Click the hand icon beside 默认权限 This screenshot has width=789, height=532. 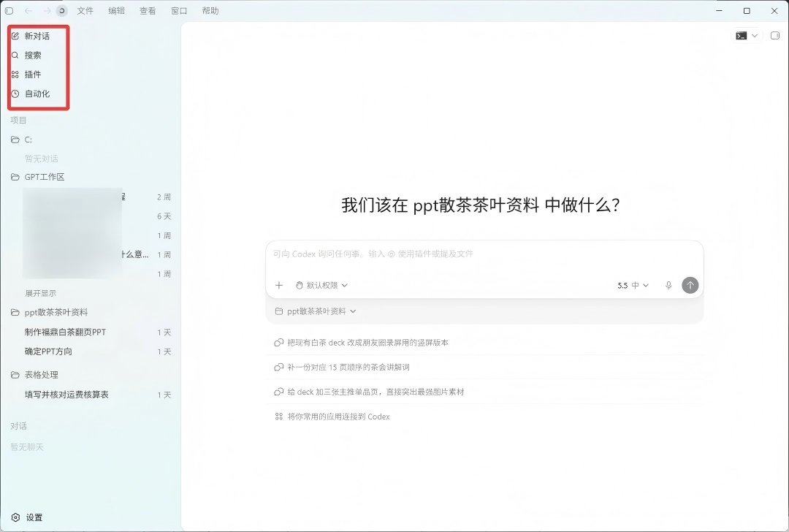pos(300,286)
